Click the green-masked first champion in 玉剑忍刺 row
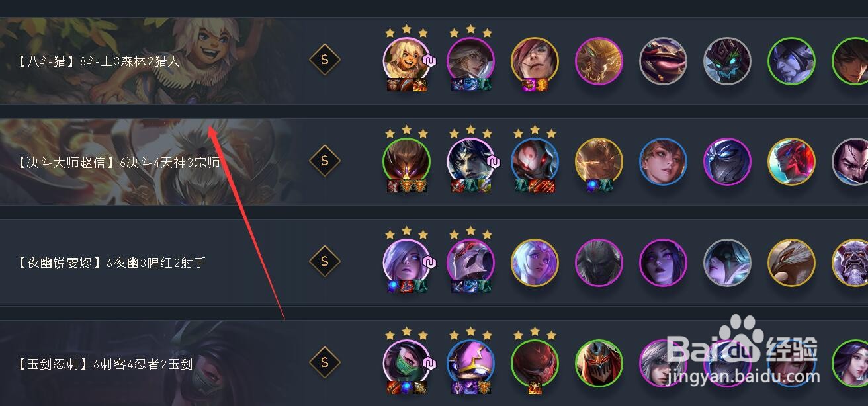 click(406, 363)
